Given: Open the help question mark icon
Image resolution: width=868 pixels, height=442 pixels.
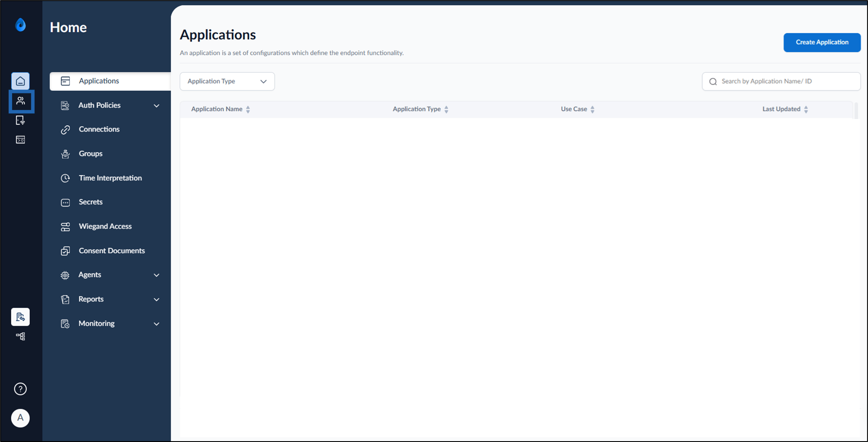Looking at the screenshot, I should (x=20, y=389).
